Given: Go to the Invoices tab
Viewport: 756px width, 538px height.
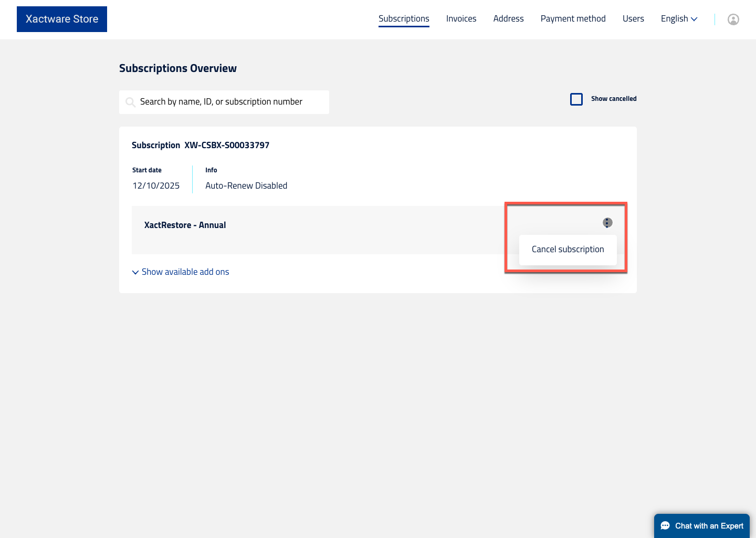Looking at the screenshot, I should tap(461, 19).
